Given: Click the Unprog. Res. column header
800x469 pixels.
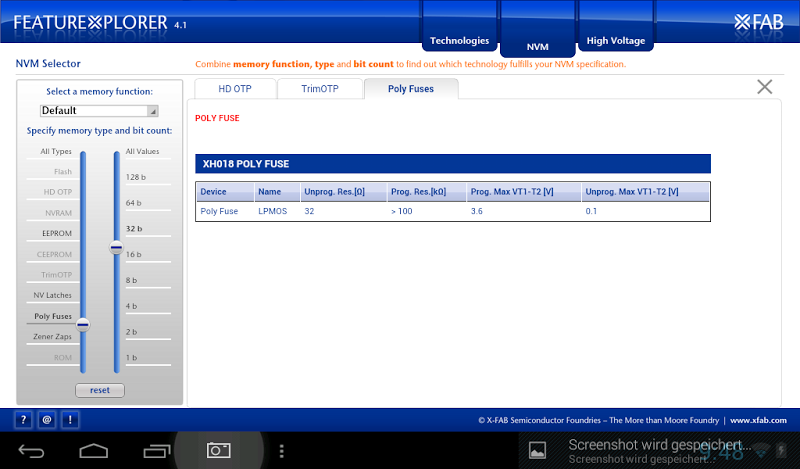Looking at the screenshot, I should pos(344,192).
